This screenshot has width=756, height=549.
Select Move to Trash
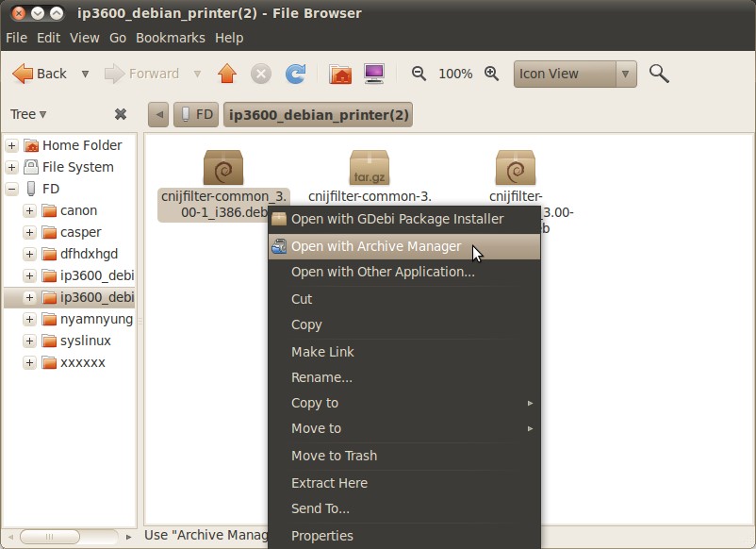pos(404,456)
